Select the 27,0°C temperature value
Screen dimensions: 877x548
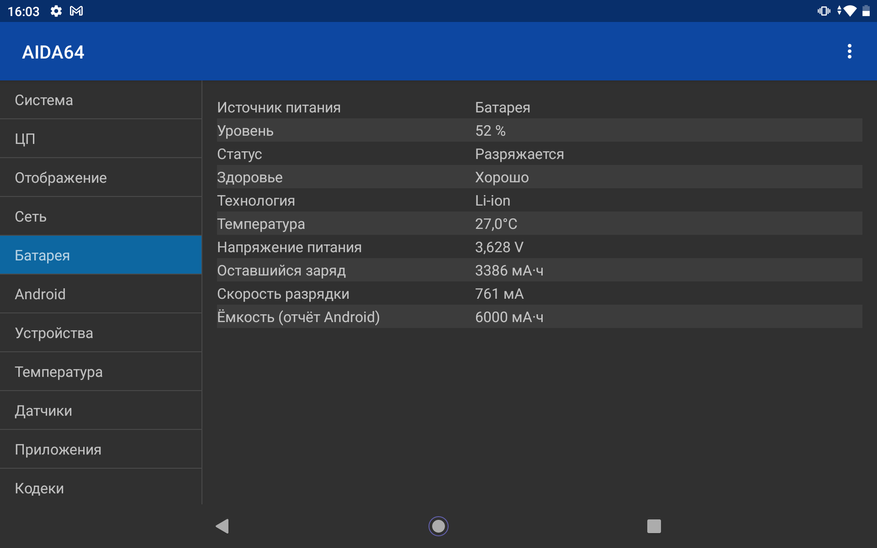(x=496, y=224)
